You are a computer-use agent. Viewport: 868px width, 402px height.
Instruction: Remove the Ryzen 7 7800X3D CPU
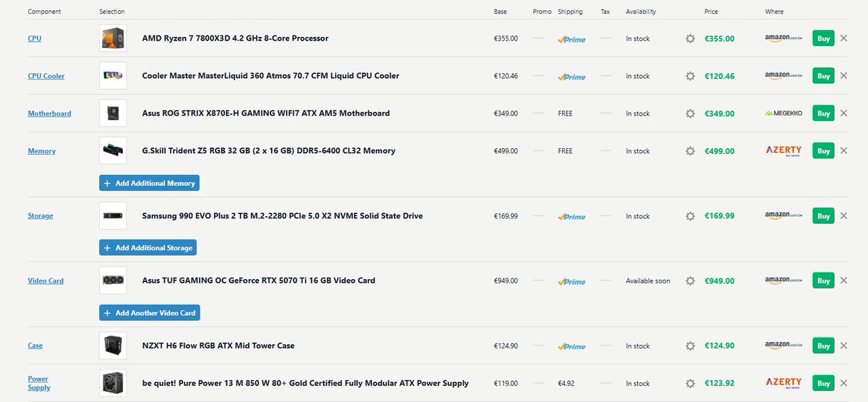coord(843,38)
